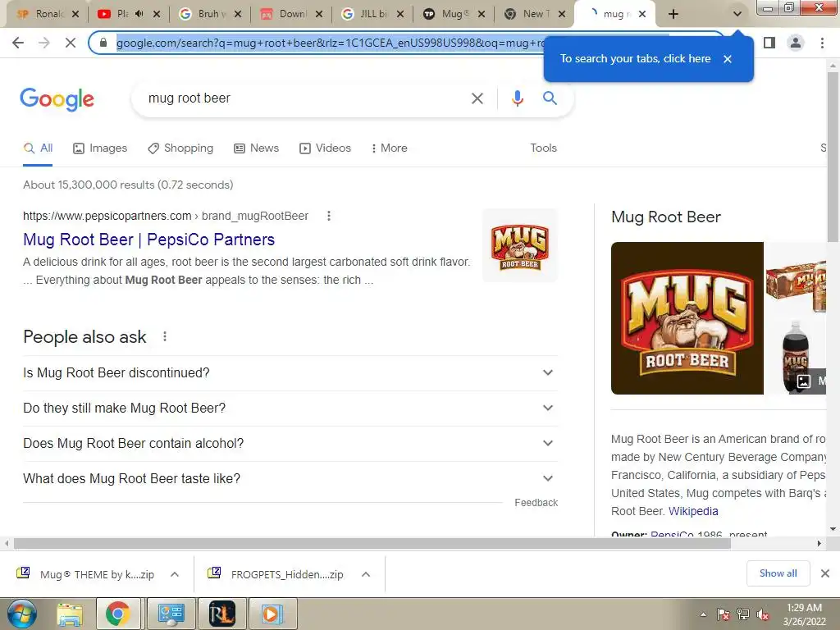Select the All results tab
This screenshot has width=840, height=630.
tap(38, 148)
